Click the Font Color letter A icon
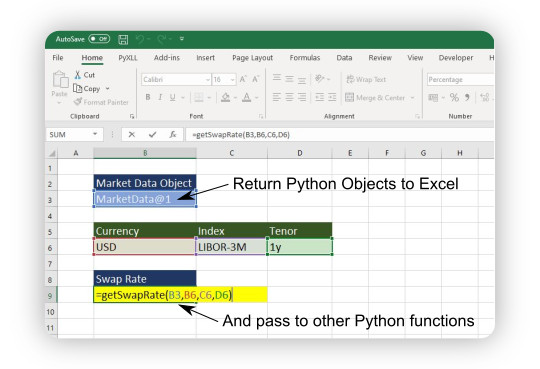The image size is (540, 369). [247, 98]
